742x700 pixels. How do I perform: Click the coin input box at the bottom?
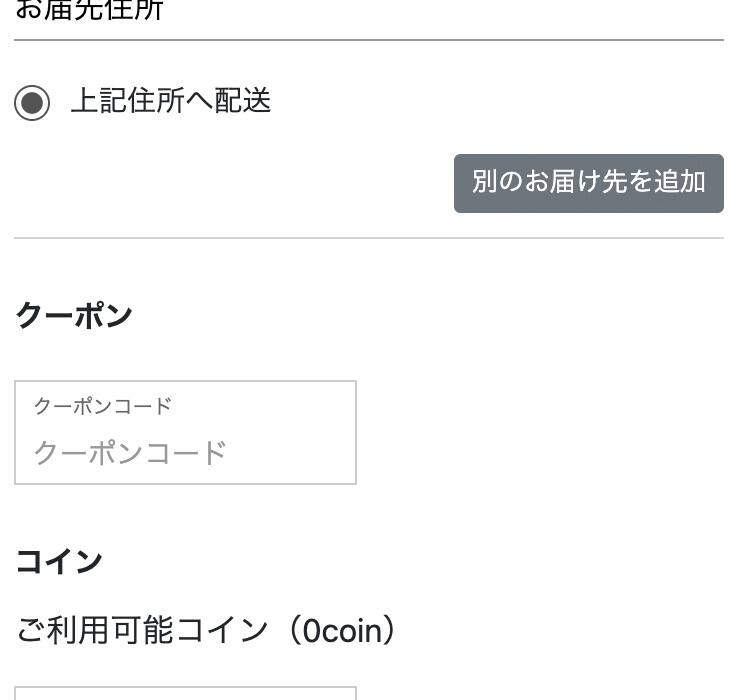tap(185, 693)
